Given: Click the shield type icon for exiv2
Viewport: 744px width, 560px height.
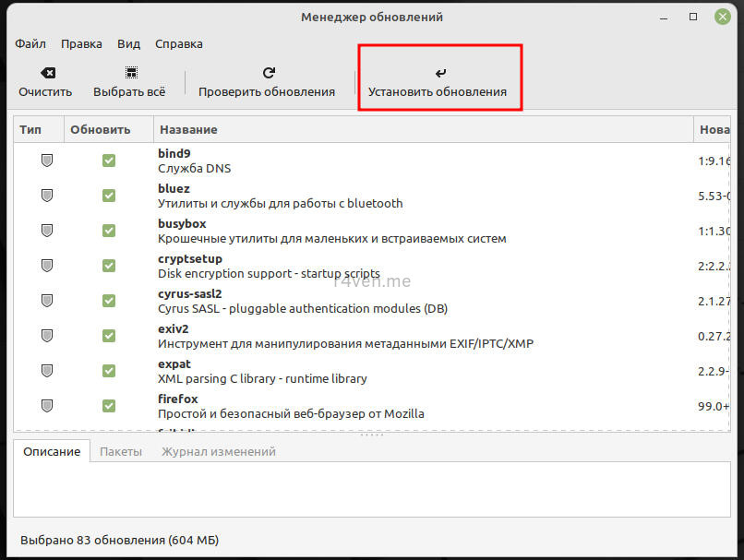Looking at the screenshot, I should tap(46, 336).
